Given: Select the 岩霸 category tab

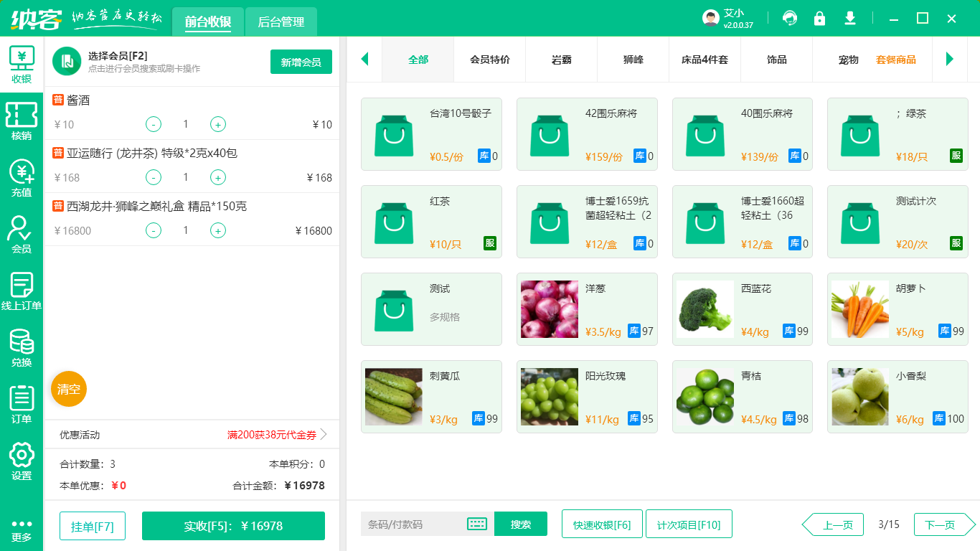Looking at the screenshot, I should pyautogui.click(x=562, y=60).
